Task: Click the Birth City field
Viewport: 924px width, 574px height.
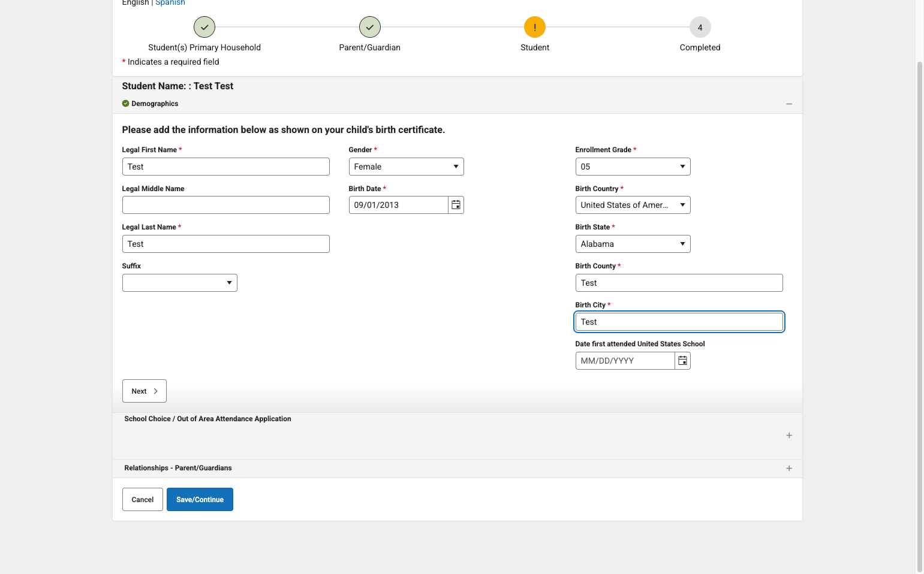Action: coord(679,322)
